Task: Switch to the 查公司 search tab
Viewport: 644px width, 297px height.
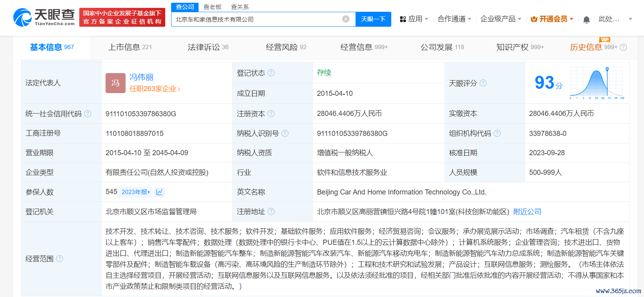Action: point(184,7)
